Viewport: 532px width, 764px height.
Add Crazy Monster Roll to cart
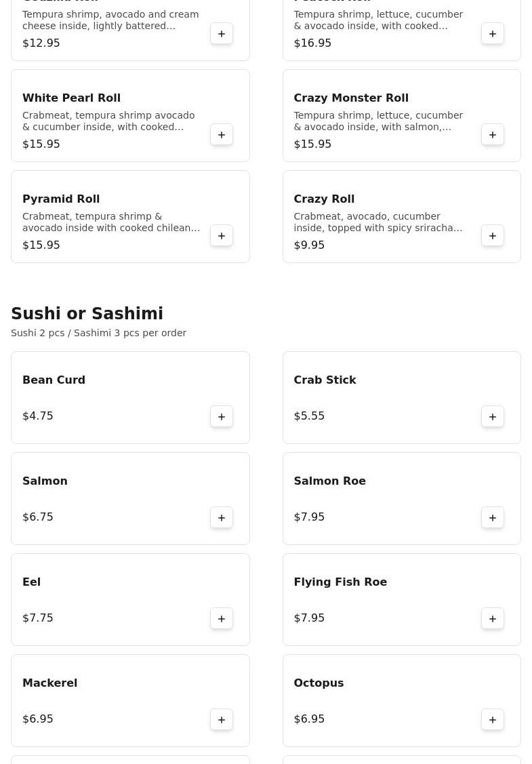(x=493, y=135)
